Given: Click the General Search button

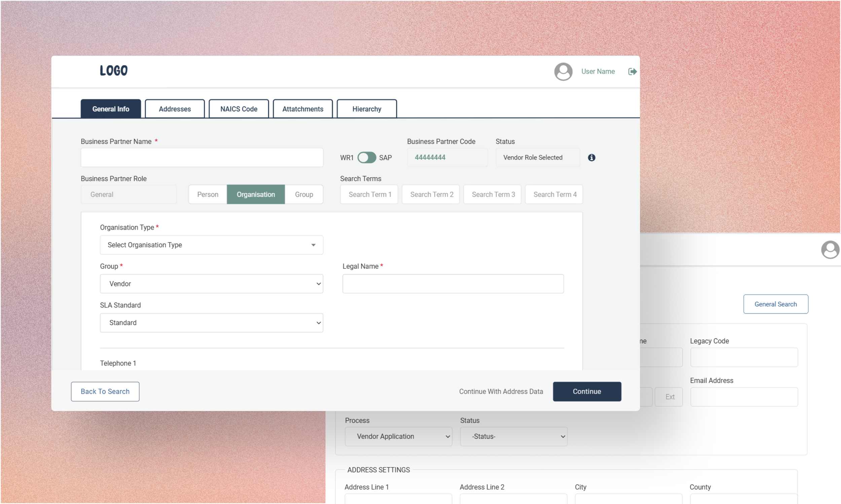Looking at the screenshot, I should 775,304.
